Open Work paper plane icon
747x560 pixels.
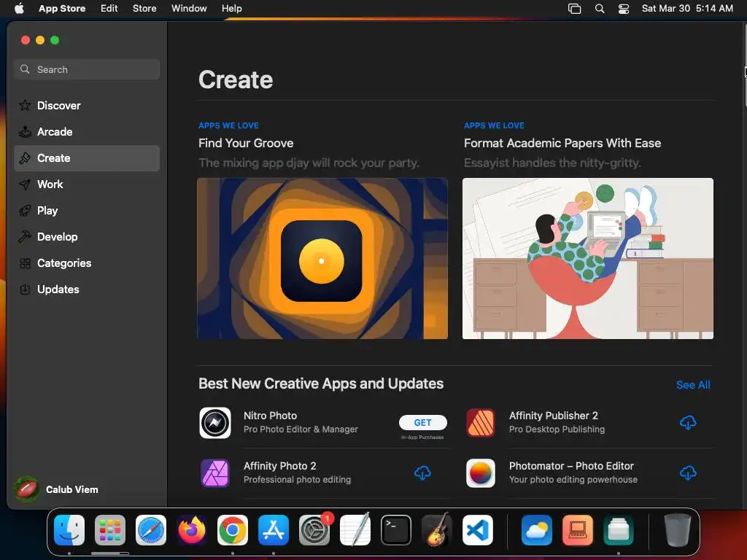click(25, 184)
